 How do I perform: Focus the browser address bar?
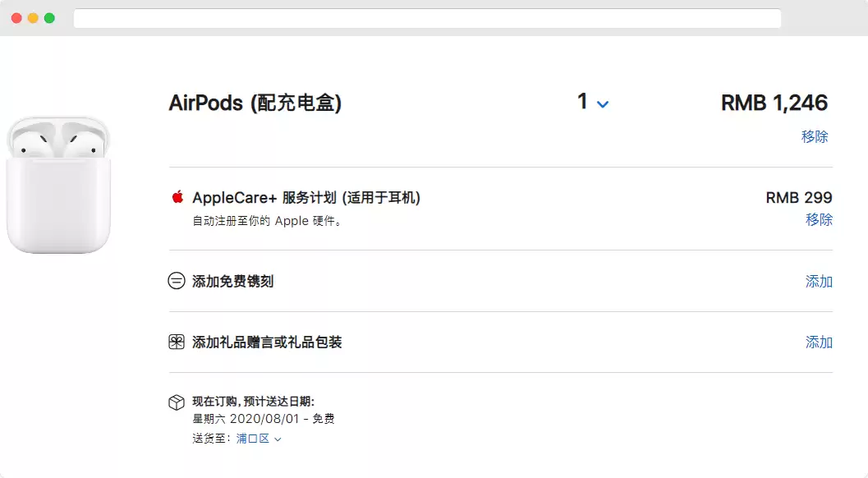point(427,18)
